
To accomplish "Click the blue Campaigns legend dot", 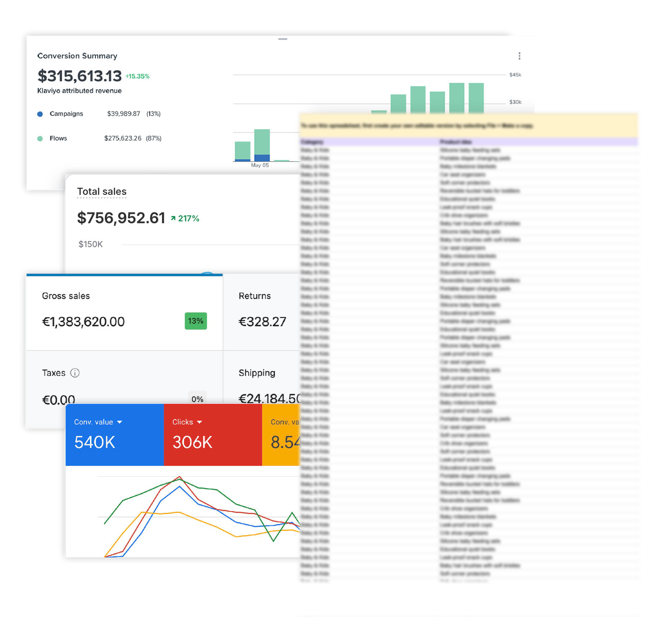I will (x=40, y=114).
